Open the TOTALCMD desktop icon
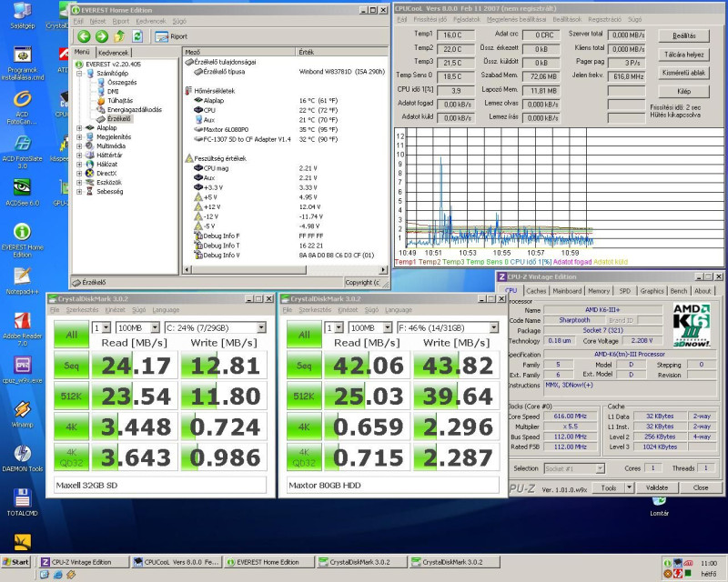This screenshot has width=728, height=582. [22, 502]
